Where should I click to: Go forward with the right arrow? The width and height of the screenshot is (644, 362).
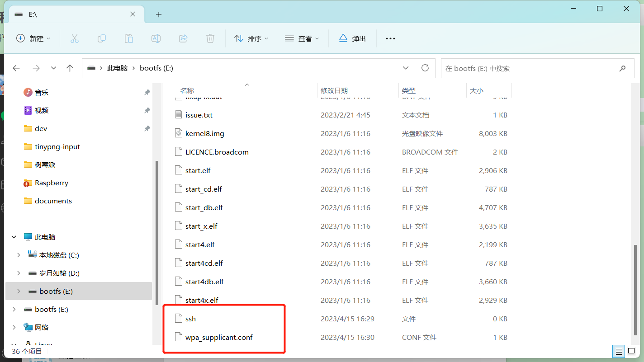coord(36,68)
